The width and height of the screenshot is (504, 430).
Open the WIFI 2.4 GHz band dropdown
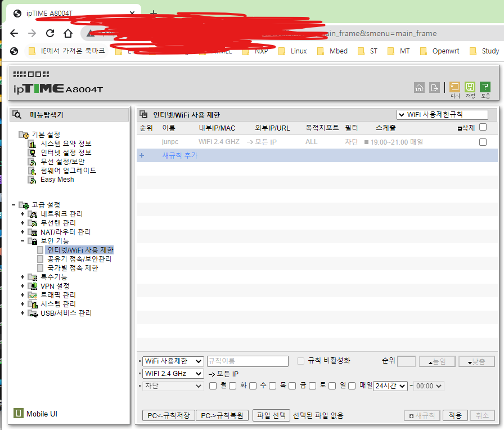pos(173,373)
